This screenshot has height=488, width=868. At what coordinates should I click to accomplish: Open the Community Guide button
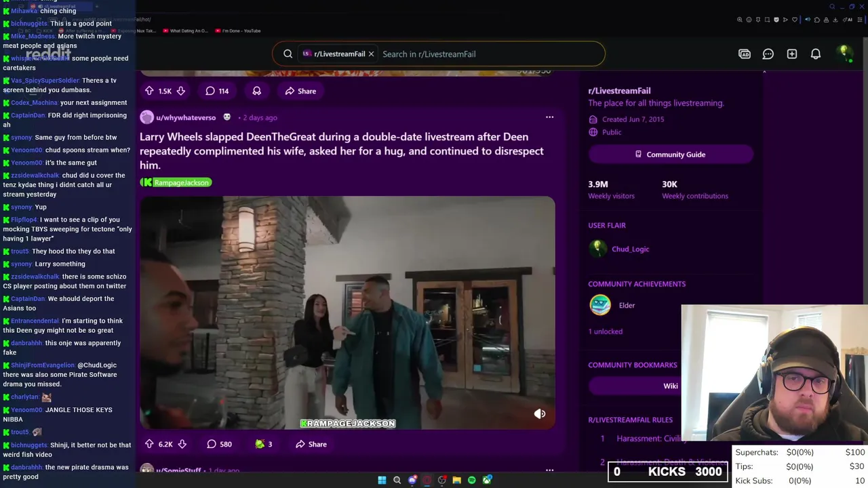[671, 155]
